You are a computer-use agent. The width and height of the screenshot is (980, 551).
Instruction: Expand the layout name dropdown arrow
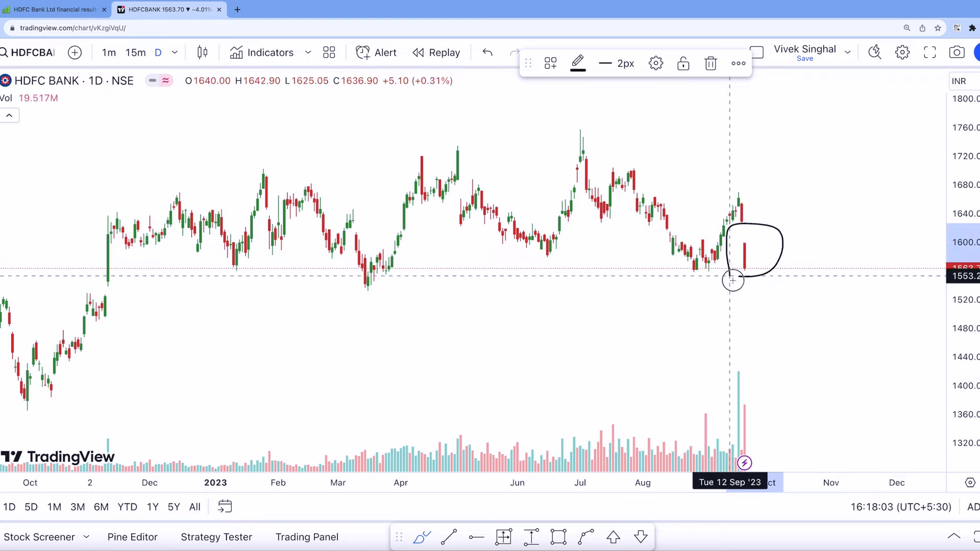(848, 52)
